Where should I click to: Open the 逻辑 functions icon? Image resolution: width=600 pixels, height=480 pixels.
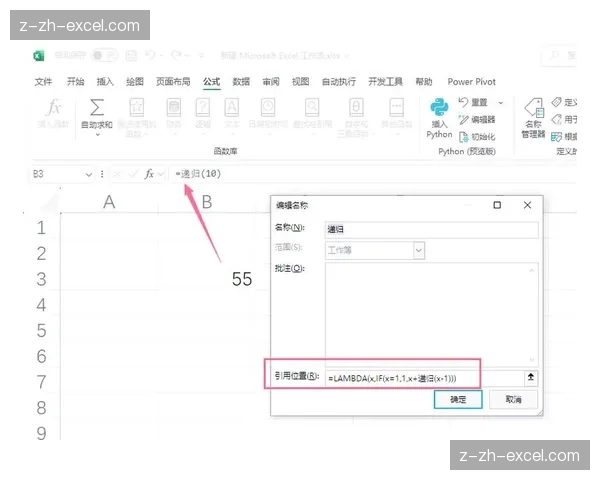pos(203,108)
